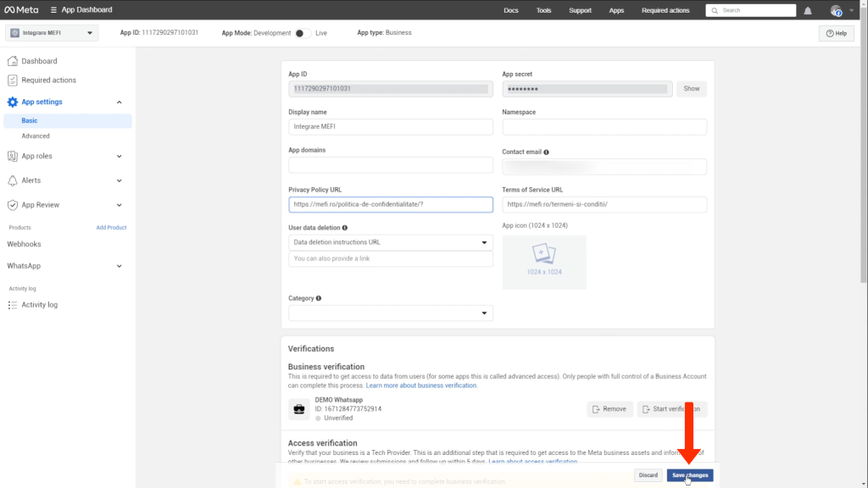Open the Integrare MEFI app selector dropdown
This screenshot has height=488, width=868.
pos(52,33)
